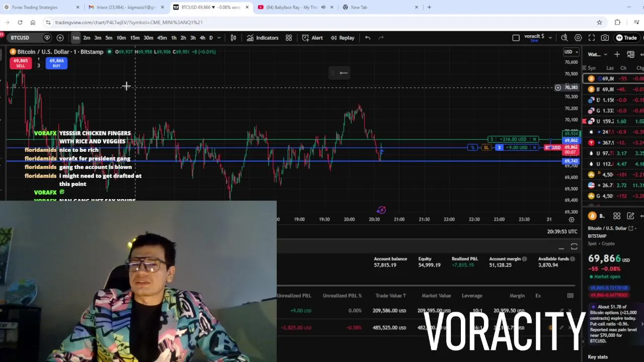
Task: Open the candlestick chart type selector
Action: click(x=233, y=38)
